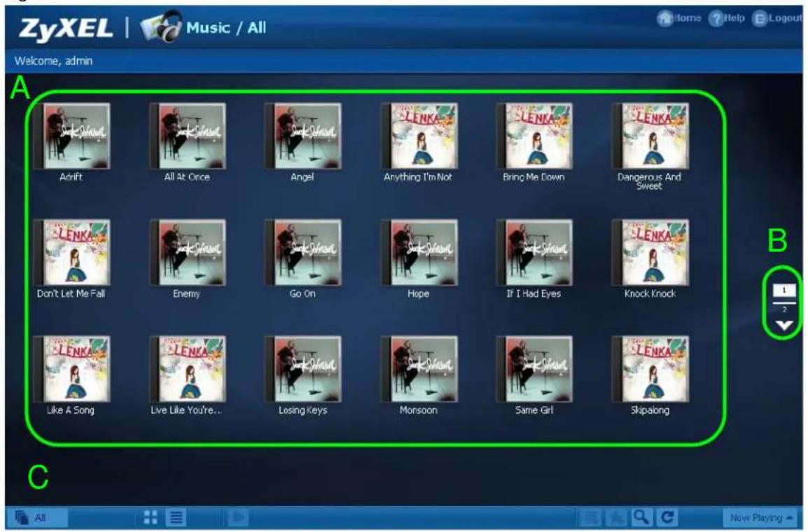Select the Knock Knock cover art

point(650,253)
